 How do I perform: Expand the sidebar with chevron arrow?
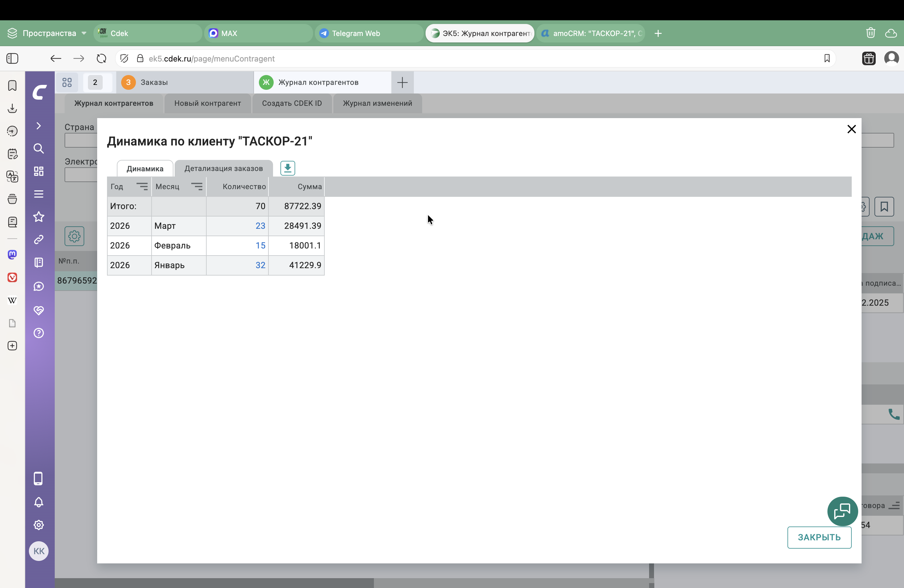coord(39,126)
